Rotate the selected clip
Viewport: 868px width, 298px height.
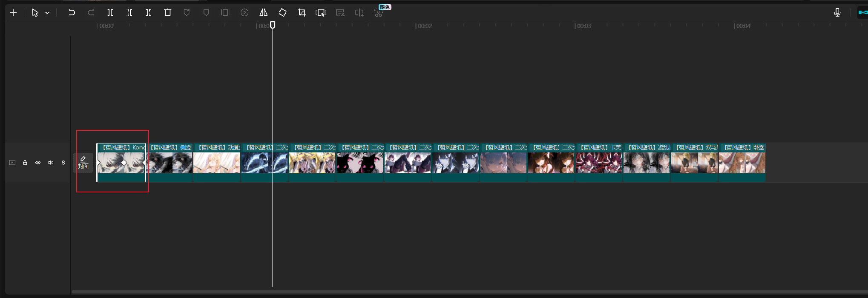[282, 13]
